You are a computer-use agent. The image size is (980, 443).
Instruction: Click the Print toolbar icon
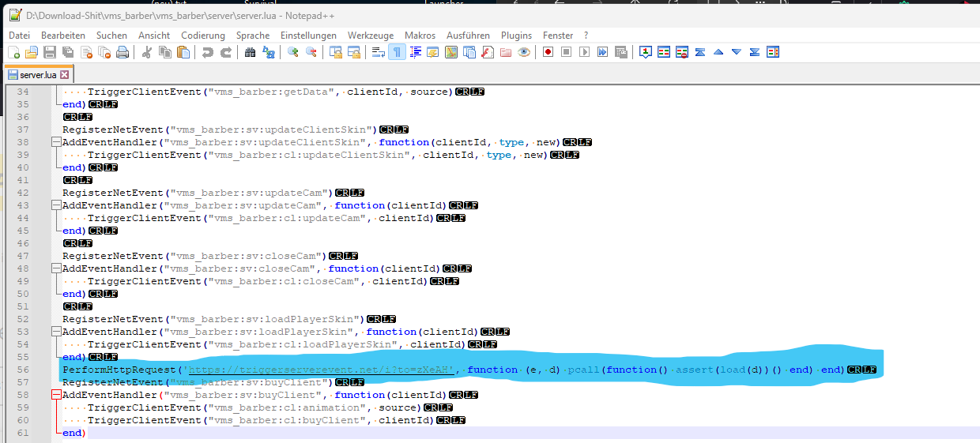122,52
